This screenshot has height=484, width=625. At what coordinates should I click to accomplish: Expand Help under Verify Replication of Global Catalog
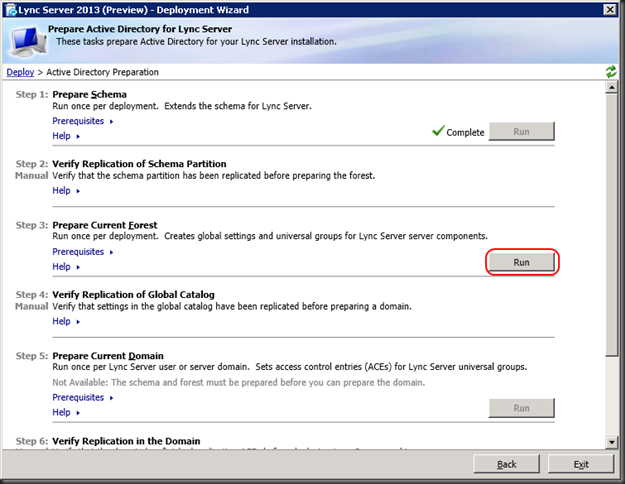(66, 321)
